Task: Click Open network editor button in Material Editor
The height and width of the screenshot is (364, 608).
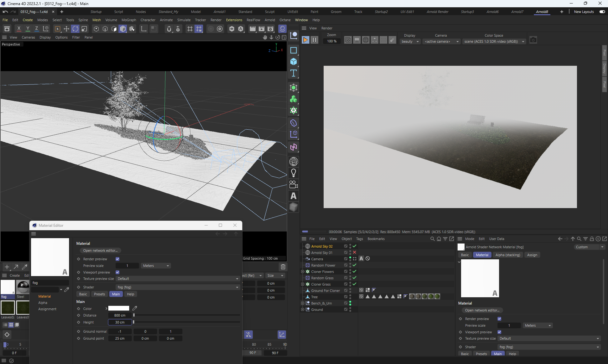Action: tap(100, 250)
